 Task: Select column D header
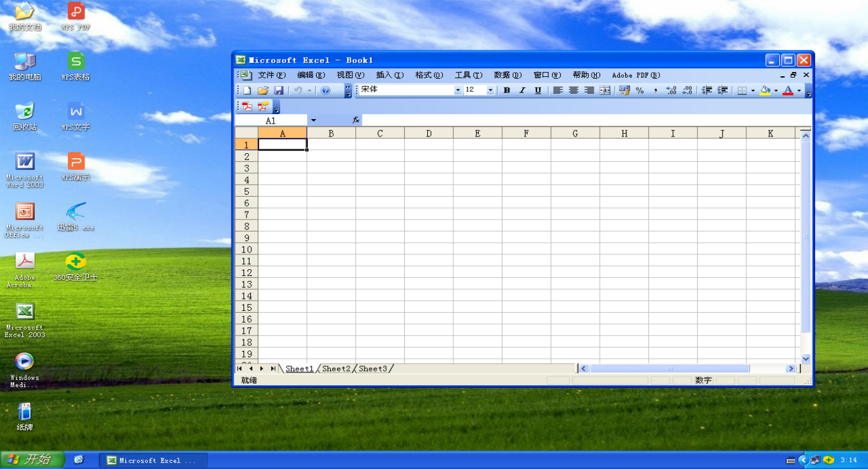429,133
